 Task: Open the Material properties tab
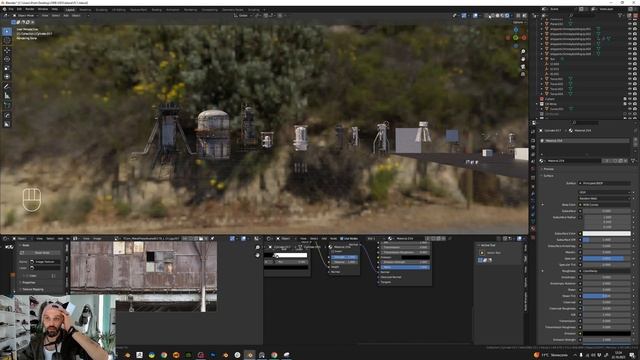[x=533, y=229]
